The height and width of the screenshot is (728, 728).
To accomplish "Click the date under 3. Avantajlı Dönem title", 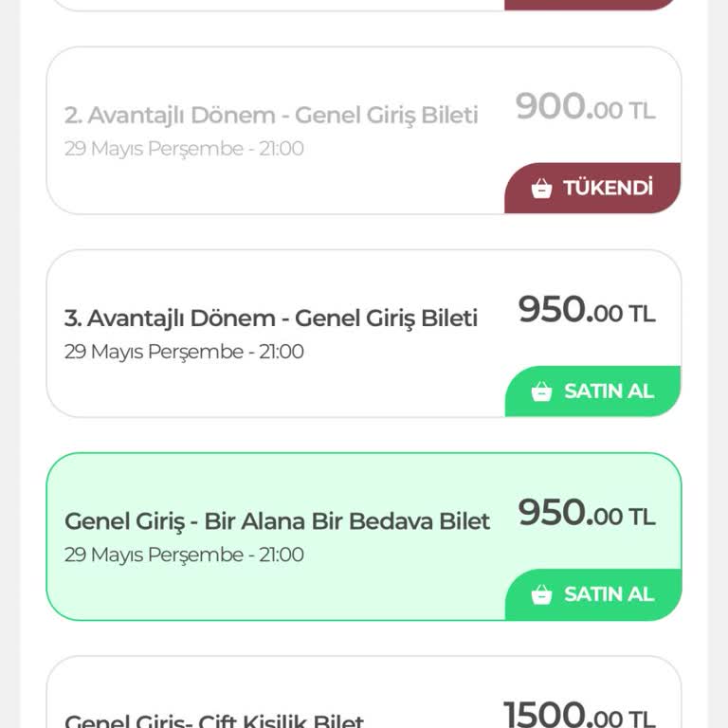I will pyautogui.click(x=184, y=352).
